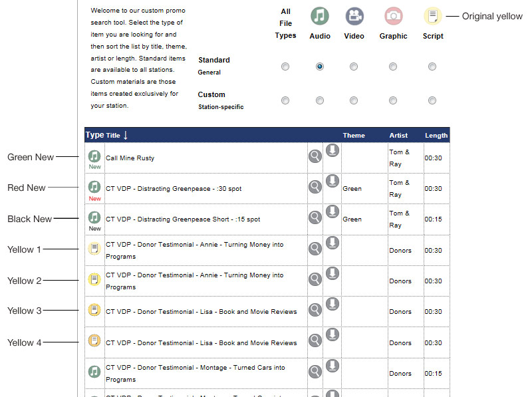Click Yellow 4 orange script icon swatch
Image resolution: width=532 pixels, height=397 pixels.
tap(94, 340)
